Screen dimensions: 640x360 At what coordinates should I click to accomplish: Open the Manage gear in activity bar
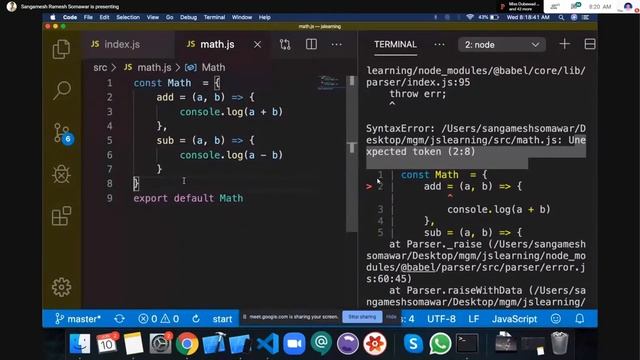[x=62, y=287]
